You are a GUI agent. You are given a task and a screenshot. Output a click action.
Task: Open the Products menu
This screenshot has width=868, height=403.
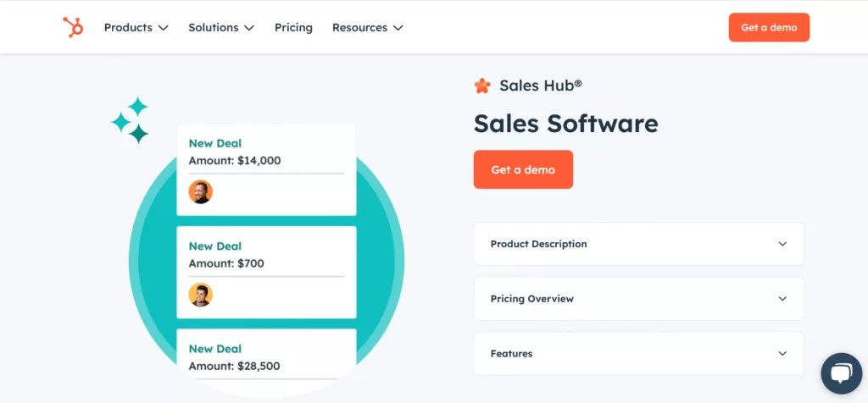(x=136, y=28)
